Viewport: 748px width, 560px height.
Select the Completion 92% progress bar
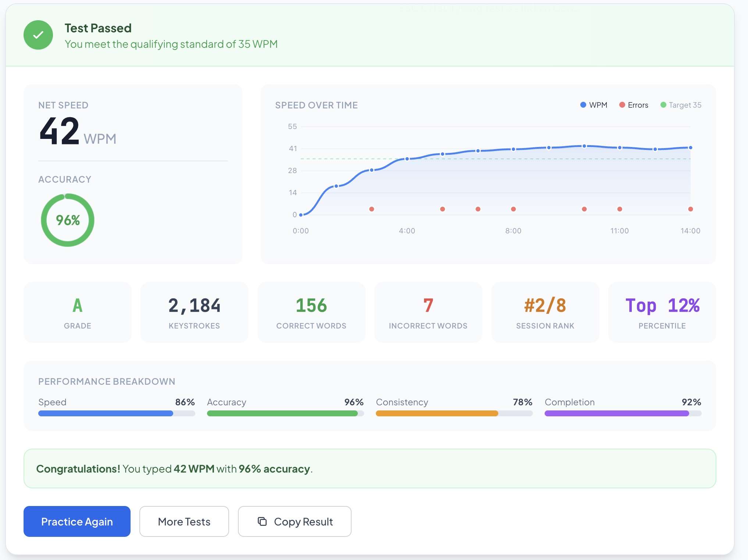coord(623,413)
